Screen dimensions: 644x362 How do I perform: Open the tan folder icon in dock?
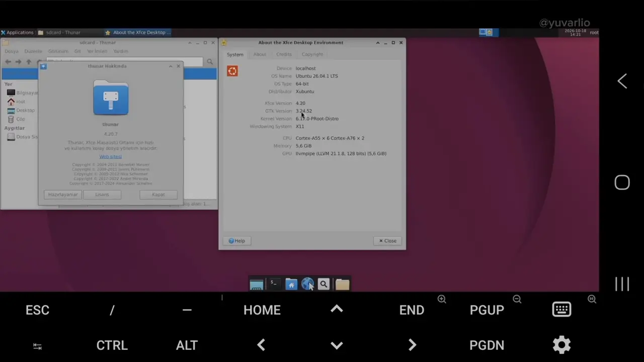click(342, 284)
